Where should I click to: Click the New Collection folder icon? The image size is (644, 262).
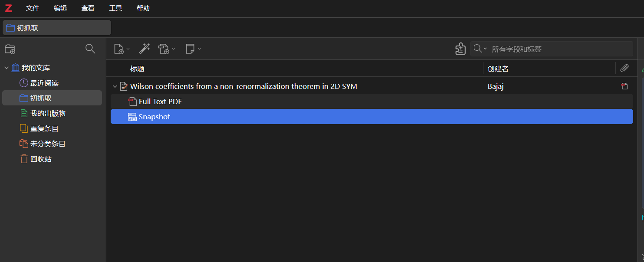click(10, 49)
